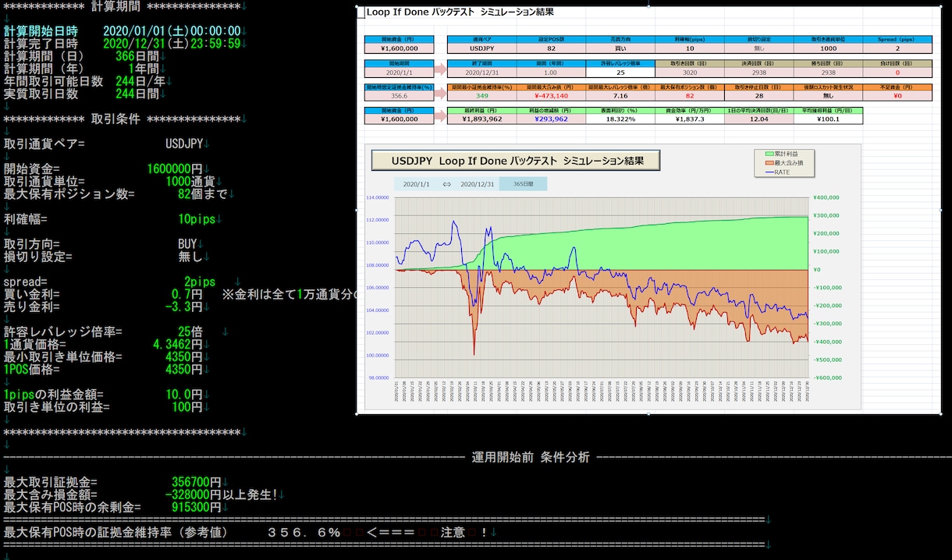Image resolution: width=952 pixels, height=560 pixels.
Task: Click the 運用開始前 条件分析 section heading
Action: click(531, 457)
